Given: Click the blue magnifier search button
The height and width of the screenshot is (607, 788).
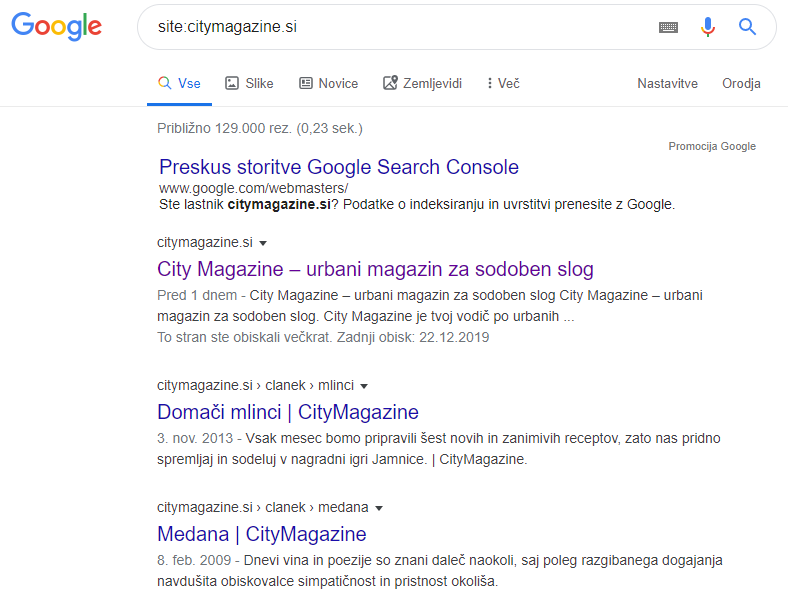Looking at the screenshot, I should (x=747, y=27).
